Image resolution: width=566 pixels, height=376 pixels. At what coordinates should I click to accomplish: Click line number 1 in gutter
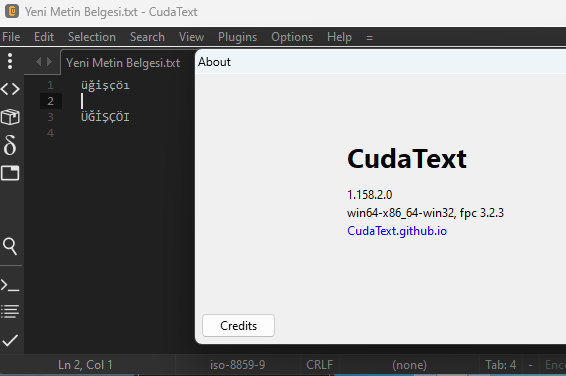(51, 85)
